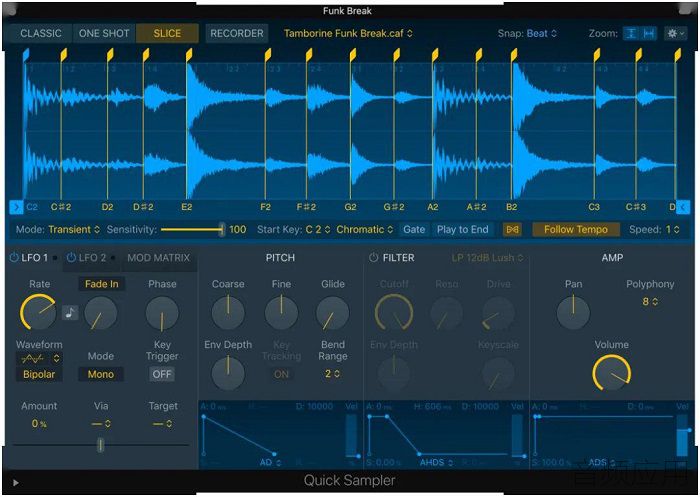The height and width of the screenshot is (497, 700).
Task: Click the flex crossfade icon beside Follow Tempo
Action: coord(512,230)
